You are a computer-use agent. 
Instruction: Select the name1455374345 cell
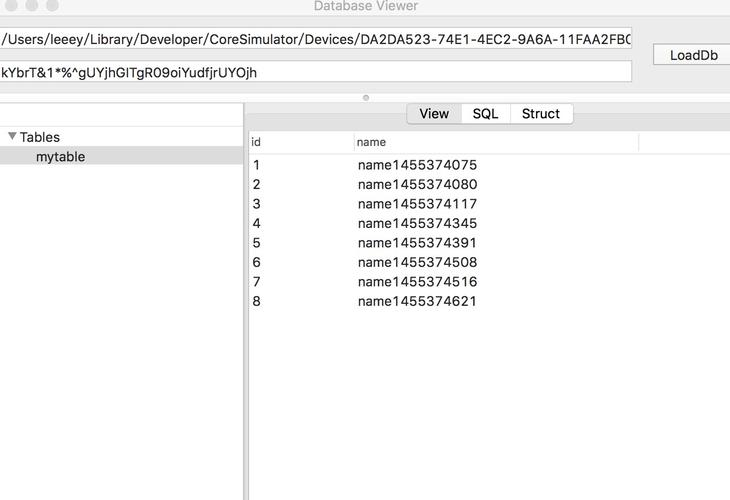coord(417,223)
